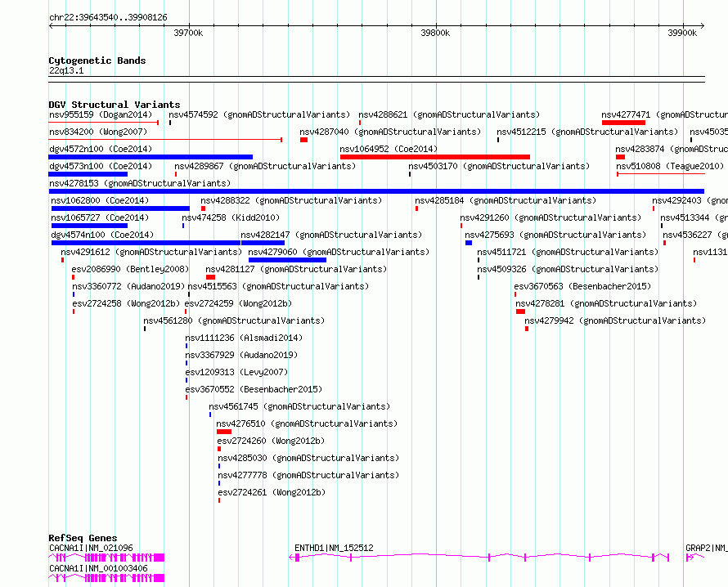
Task: Click the 39800k ruler marker
Action: [x=435, y=33]
